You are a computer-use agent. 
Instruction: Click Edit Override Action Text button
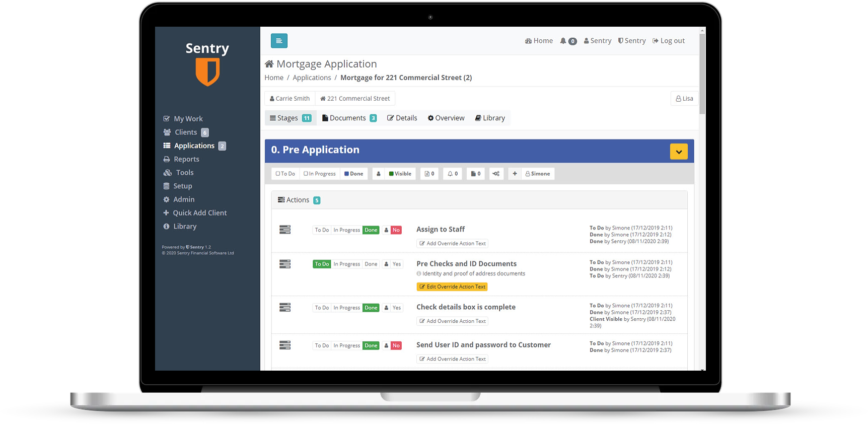452,287
